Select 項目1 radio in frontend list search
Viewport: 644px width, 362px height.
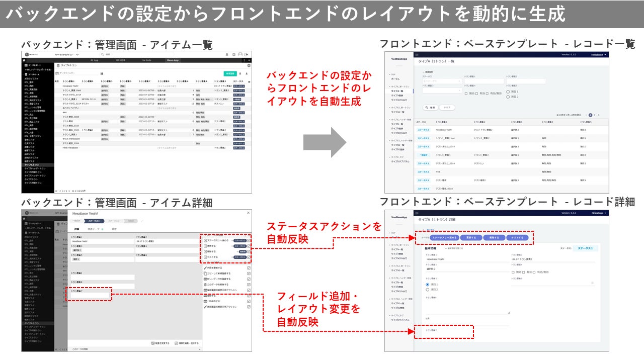tap(508, 92)
